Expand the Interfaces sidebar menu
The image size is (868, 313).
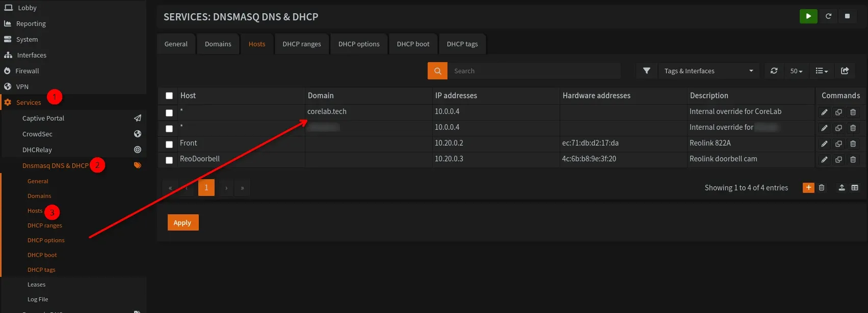32,55
